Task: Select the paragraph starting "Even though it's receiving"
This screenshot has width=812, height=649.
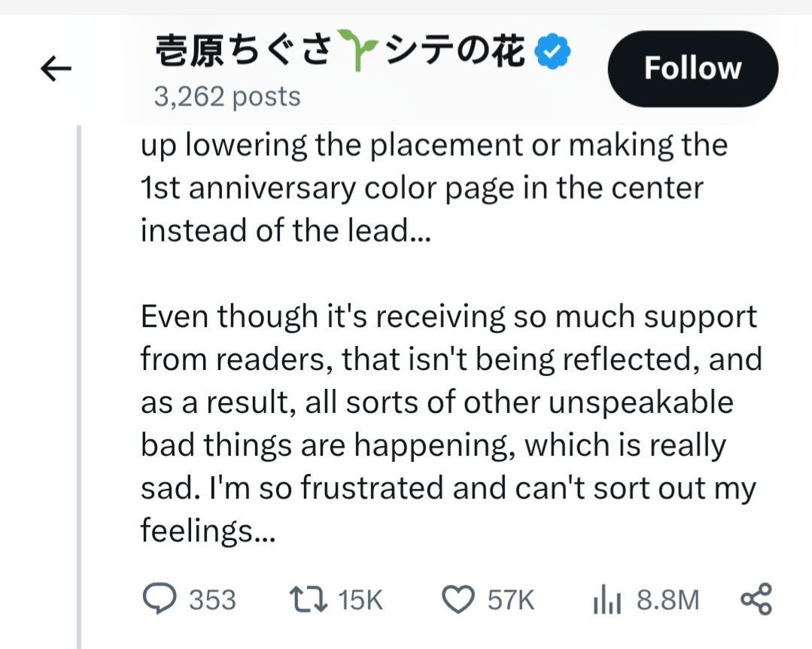Action: point(451,423)
